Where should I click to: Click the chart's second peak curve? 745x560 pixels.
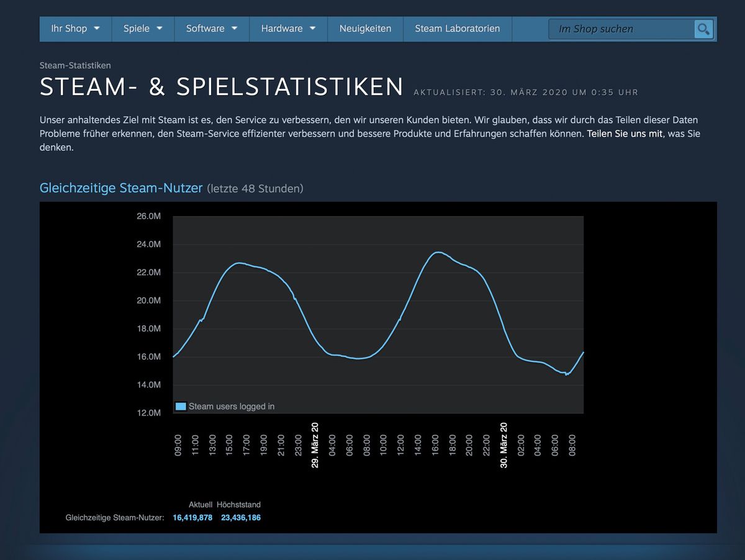[x=438, y=253]
